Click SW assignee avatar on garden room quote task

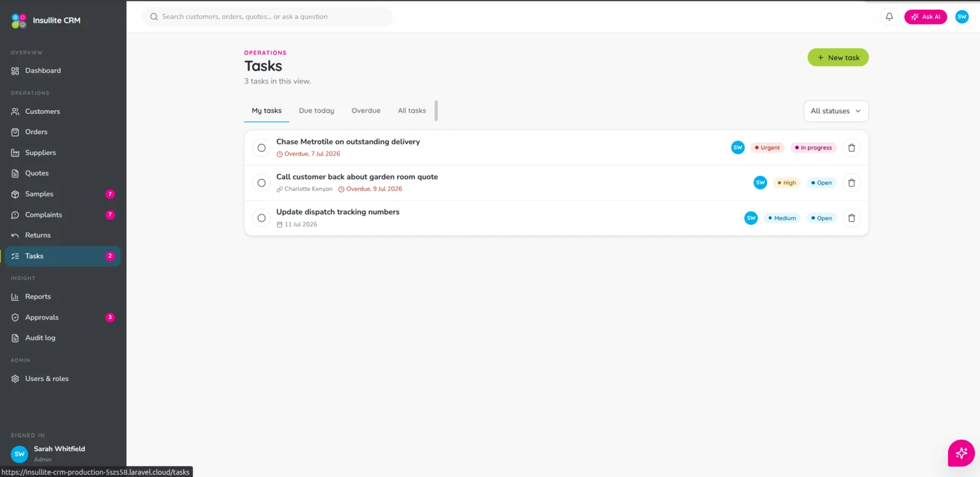(760, 182)
